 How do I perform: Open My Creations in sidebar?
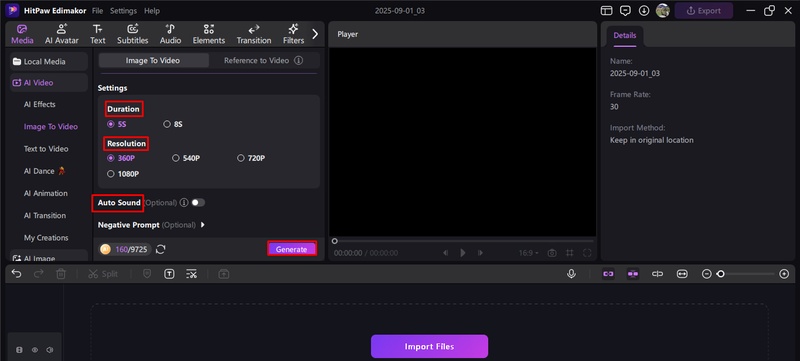tap(46, 238)
